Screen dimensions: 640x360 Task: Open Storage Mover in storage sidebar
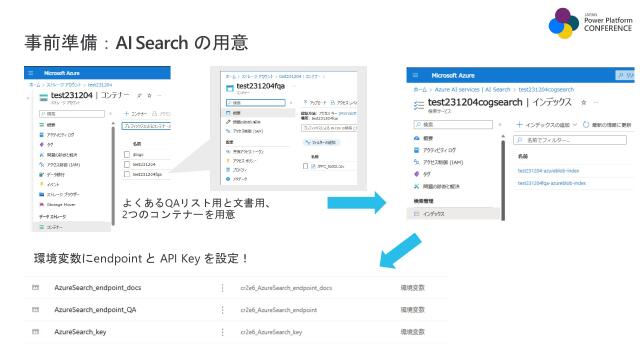61,204
